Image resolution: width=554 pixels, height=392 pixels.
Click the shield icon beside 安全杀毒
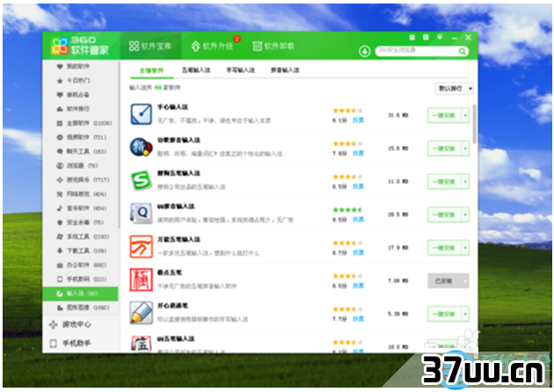tap(60, 222)
